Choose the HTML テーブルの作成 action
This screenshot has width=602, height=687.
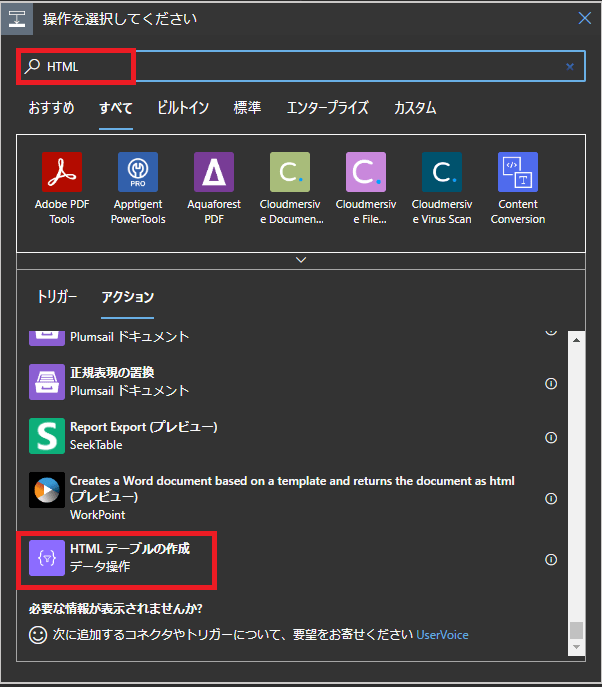coord(292,558)
